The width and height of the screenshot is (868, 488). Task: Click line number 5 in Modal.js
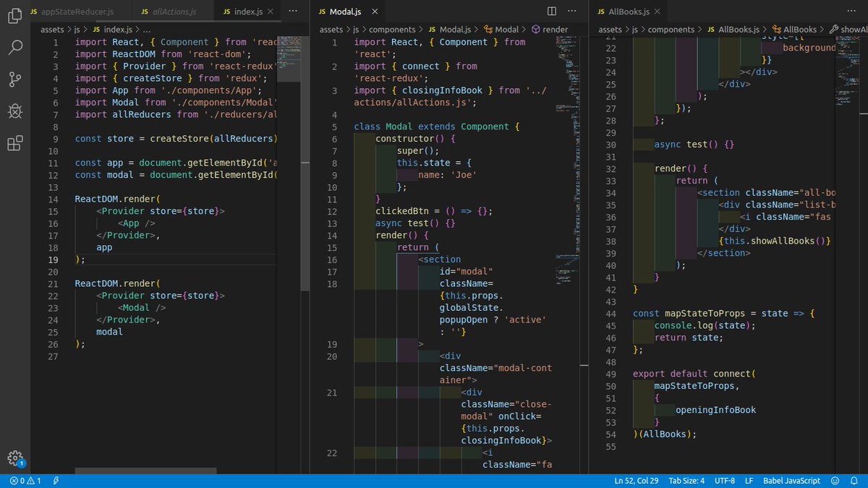tap(335, 127)
